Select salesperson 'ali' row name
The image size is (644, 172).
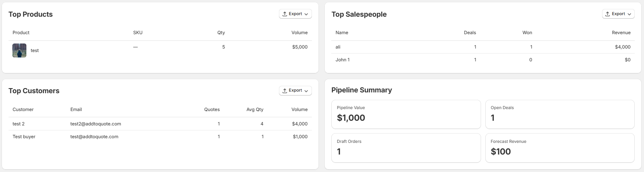(x=338, y=47)
